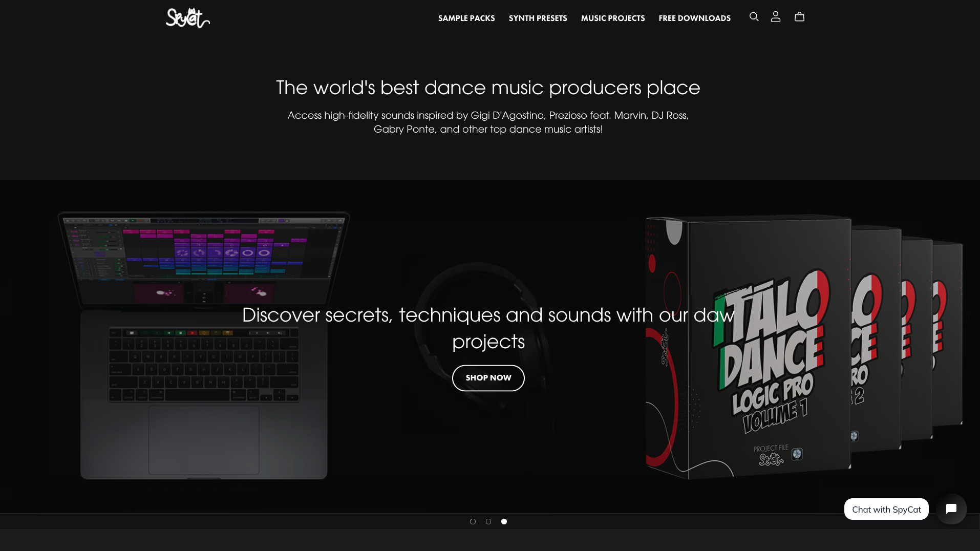980x551 pixels.
Task: Click the 'Access high-fidelity sounds inspired by' paragraph
Action: point(488,122)
